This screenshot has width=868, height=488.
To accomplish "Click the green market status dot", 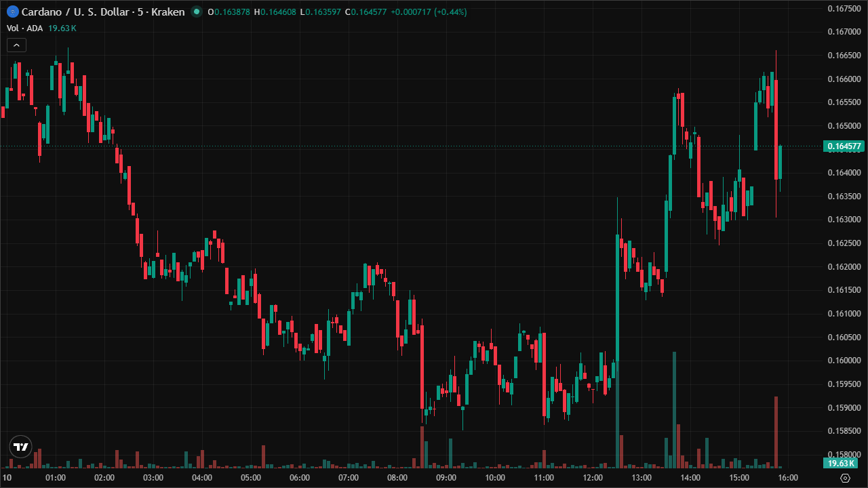I will pyautogui.click(x=196, y=12).
